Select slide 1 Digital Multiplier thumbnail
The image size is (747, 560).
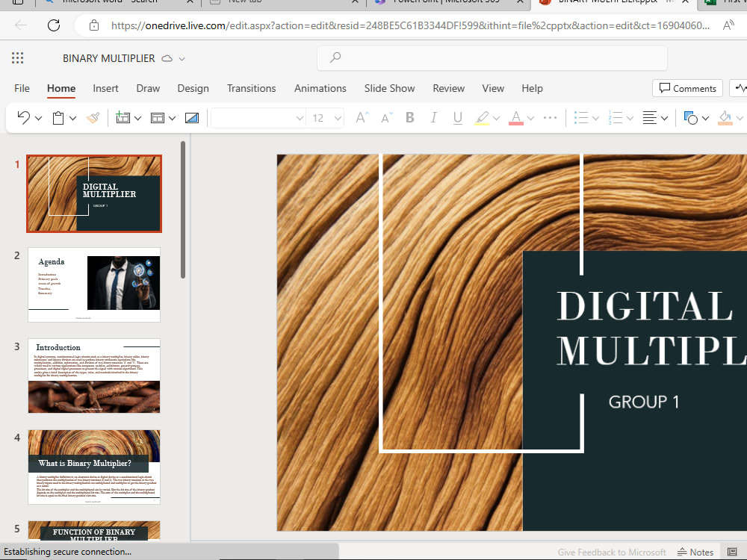tap(94, 194)
